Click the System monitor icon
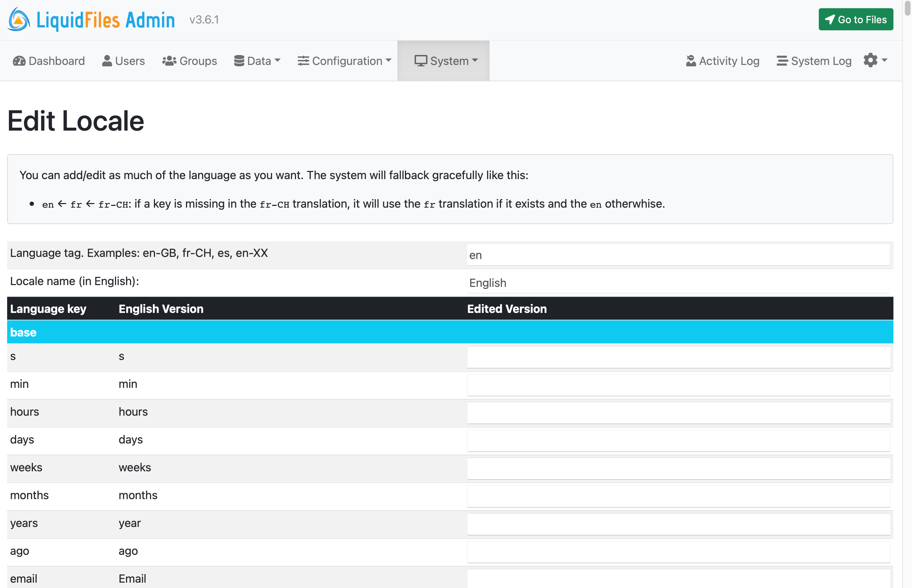 point(420,61)
